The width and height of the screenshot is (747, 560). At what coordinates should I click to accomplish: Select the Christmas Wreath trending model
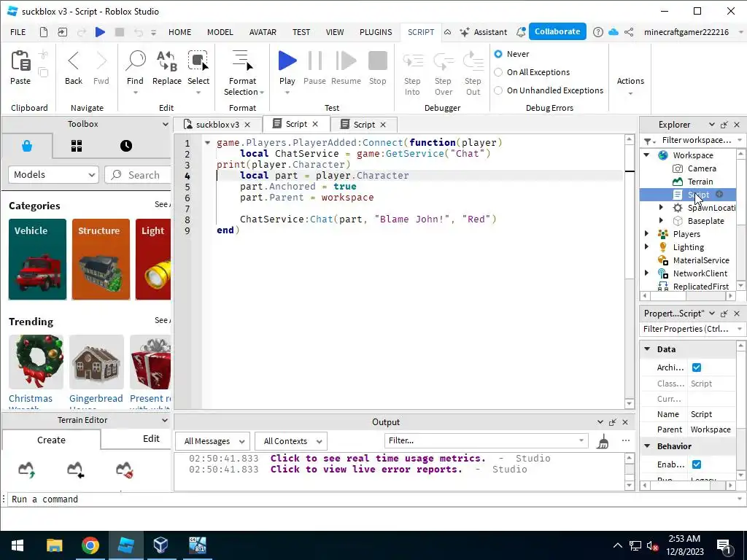pyautogui.click(x=36, y=371)
